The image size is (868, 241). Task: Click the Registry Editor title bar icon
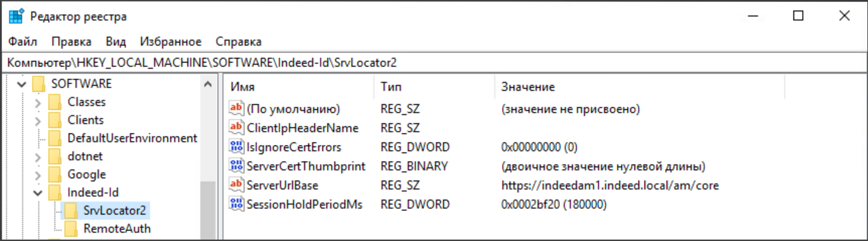[x=17, y=16]
